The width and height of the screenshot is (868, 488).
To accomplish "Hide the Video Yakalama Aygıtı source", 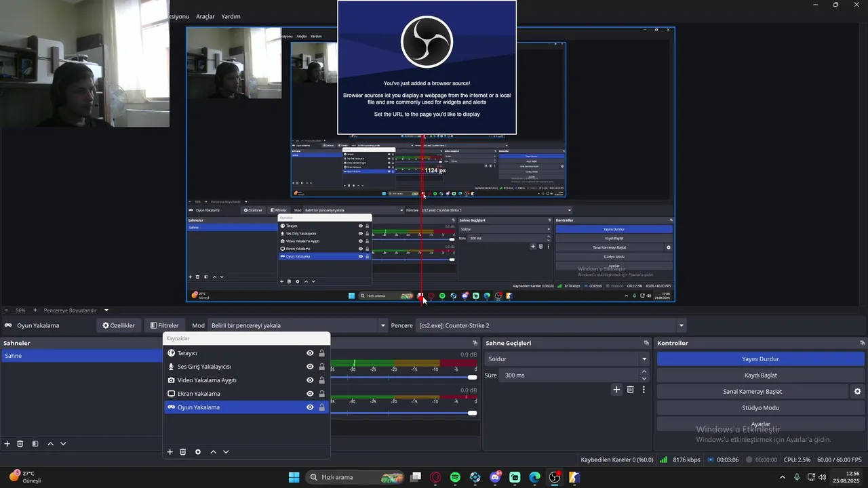I will (310, 380).
